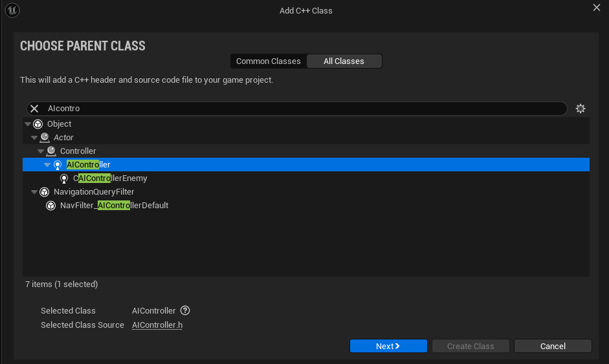Collapse the NavigationQueryFilter tree node

(34, 192)
